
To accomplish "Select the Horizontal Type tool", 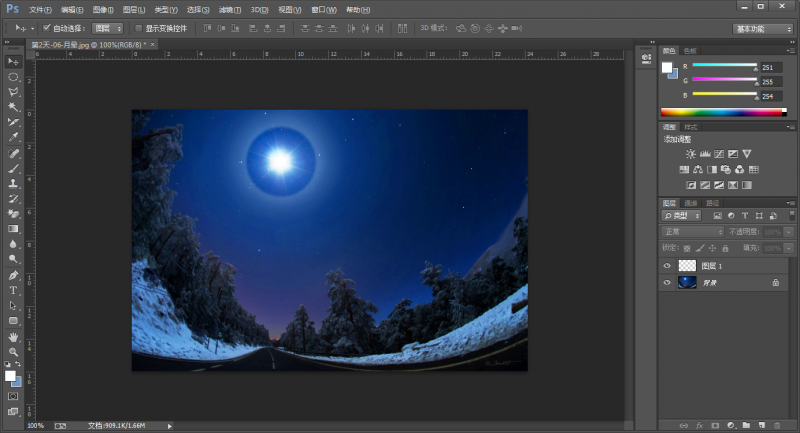I will pyautogui.click(x=14, y=290).
